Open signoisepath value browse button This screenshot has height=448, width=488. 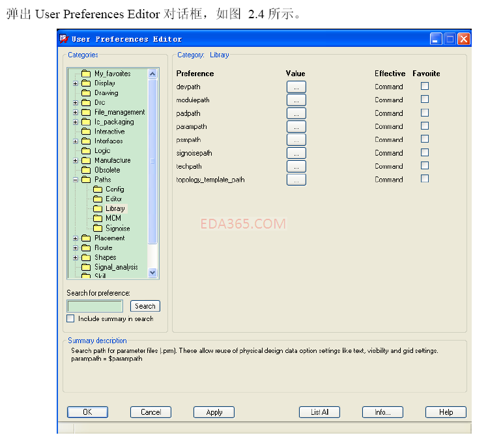pos(296,154)
